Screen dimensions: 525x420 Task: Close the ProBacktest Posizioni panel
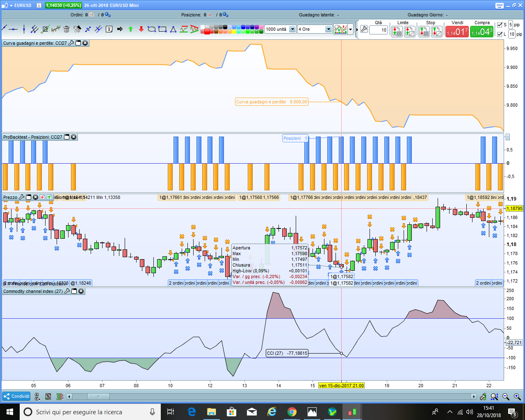[74, 137]
